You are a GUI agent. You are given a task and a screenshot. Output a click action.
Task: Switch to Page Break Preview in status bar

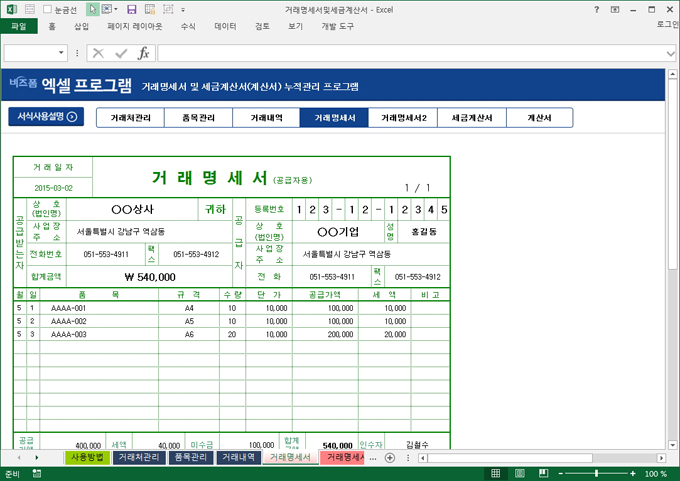tap(543, 474)
